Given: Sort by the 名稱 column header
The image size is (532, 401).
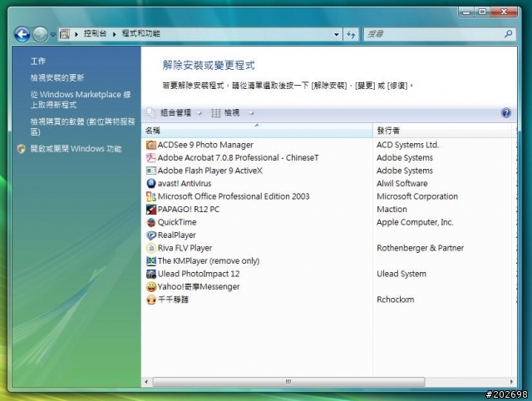Looking at the screenshot, I should [x=257, y=131].
